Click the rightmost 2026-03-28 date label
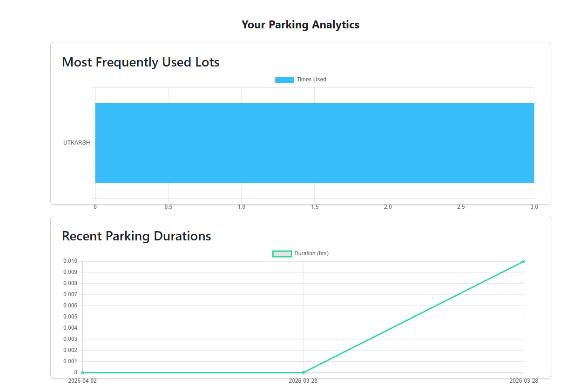587x392 pixels. tap(523, 381)
